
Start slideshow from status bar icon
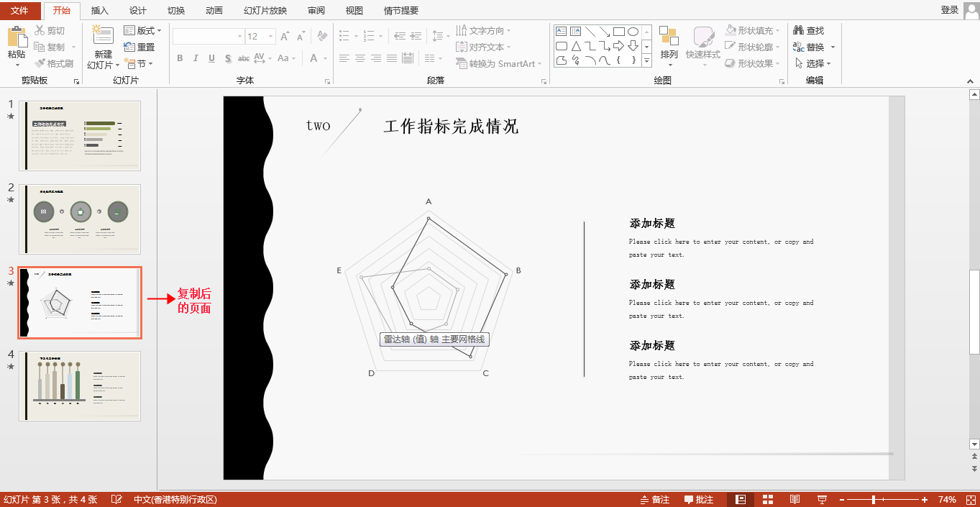[x=822, y=500]
